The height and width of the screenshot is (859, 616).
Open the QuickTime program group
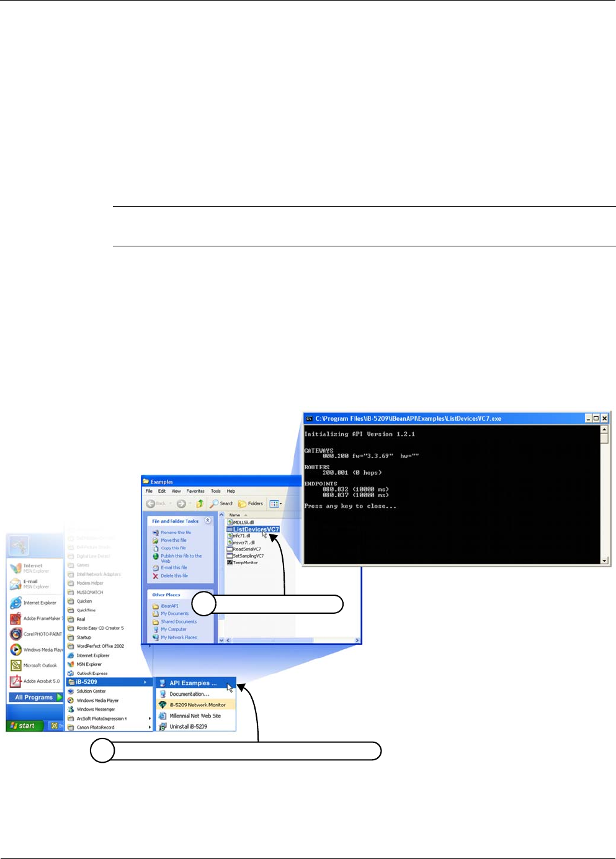[x=82, y=610]
